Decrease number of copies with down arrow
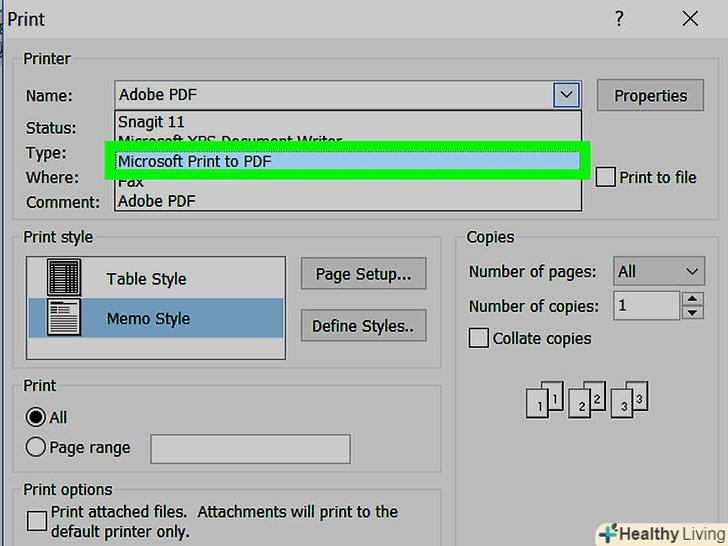Viewport: 728px width, 546px height. pos(692,312)
